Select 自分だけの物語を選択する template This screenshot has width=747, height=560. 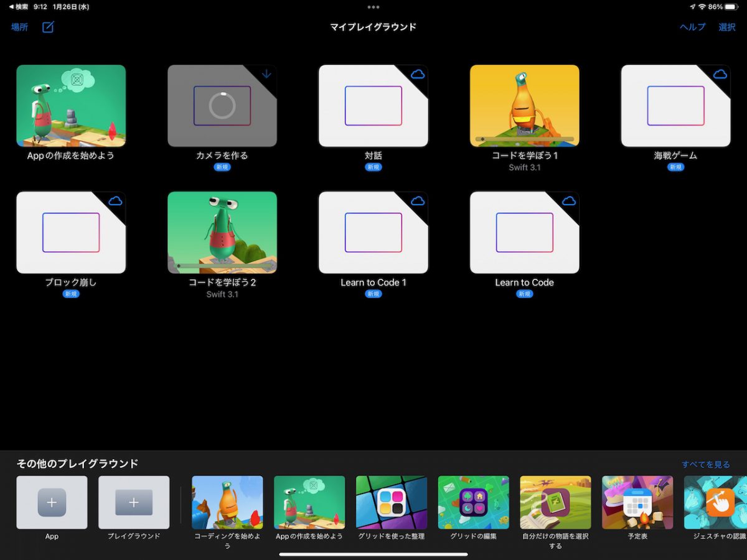[555, 502]
